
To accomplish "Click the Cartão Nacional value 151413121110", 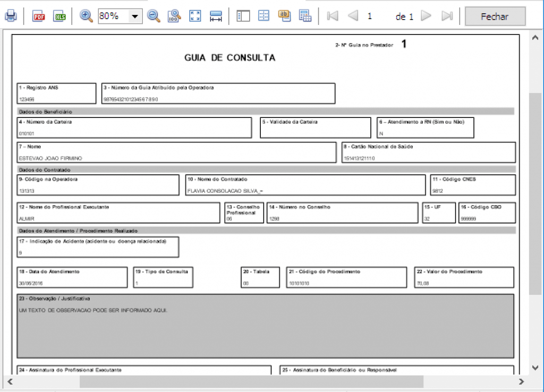I will [359, 158].
